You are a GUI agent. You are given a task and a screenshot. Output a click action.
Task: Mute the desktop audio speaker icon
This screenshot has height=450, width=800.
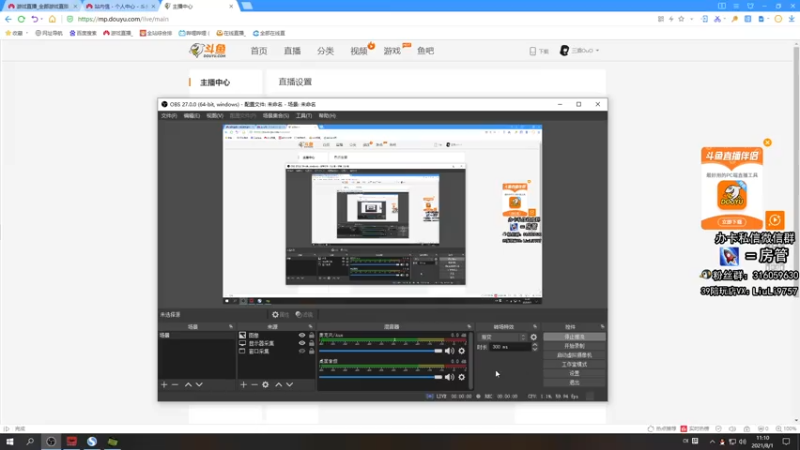tap(449, 378)
